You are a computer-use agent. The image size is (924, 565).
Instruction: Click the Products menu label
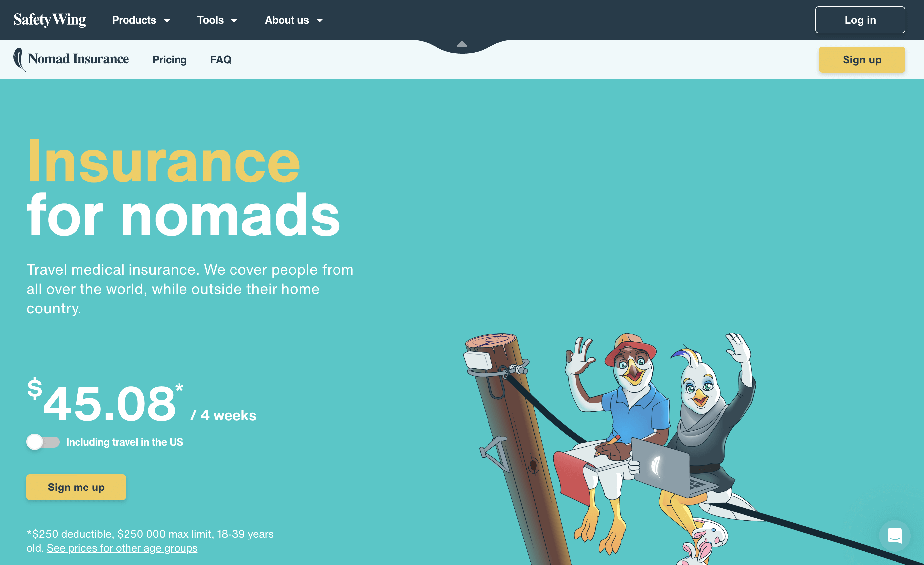[134, 20]
